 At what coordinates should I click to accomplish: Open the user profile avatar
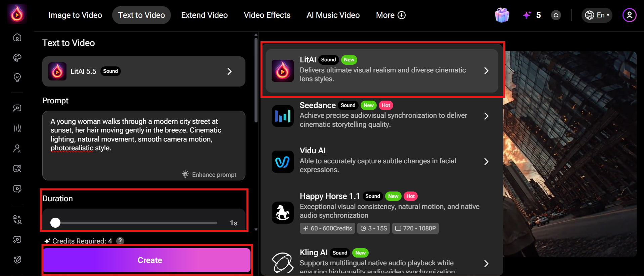pyautogui.click(x=629, y=15)
